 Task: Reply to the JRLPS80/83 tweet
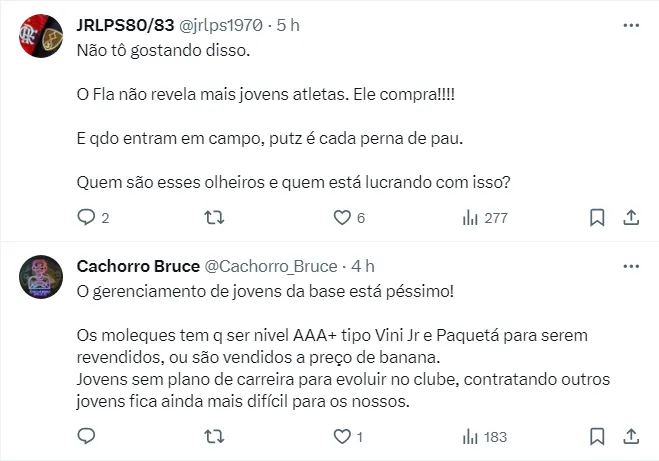[87, 217]
